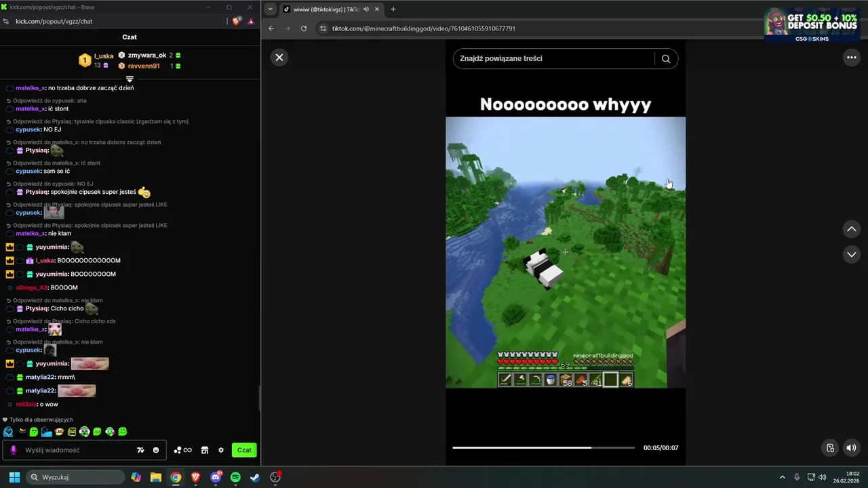
Task: Send the message with the green Czat button
Action: click(x=244, y=450)
